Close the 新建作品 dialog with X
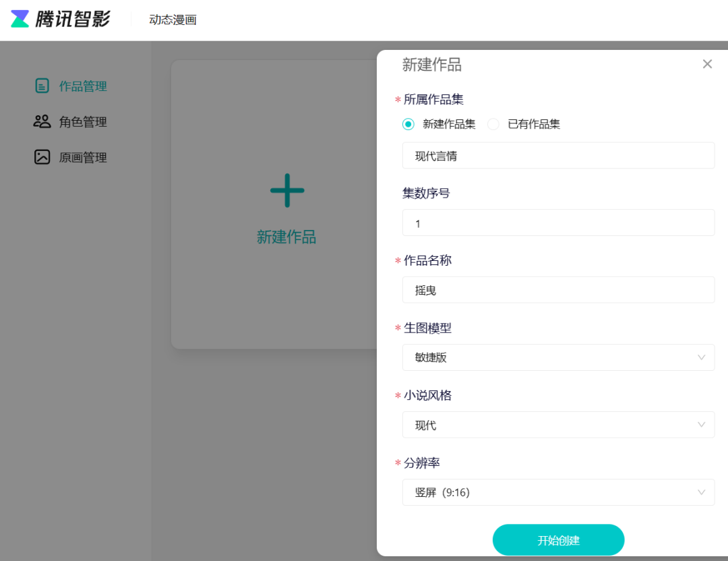This screenshot has height=561, width=728. tap(707, 63)
